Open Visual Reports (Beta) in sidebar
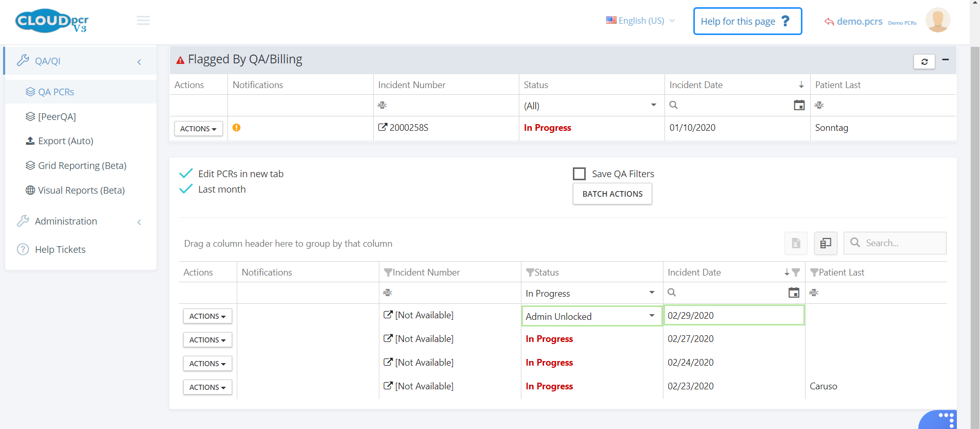Viewport: 980px width, 429px height. tap(81, 191)
